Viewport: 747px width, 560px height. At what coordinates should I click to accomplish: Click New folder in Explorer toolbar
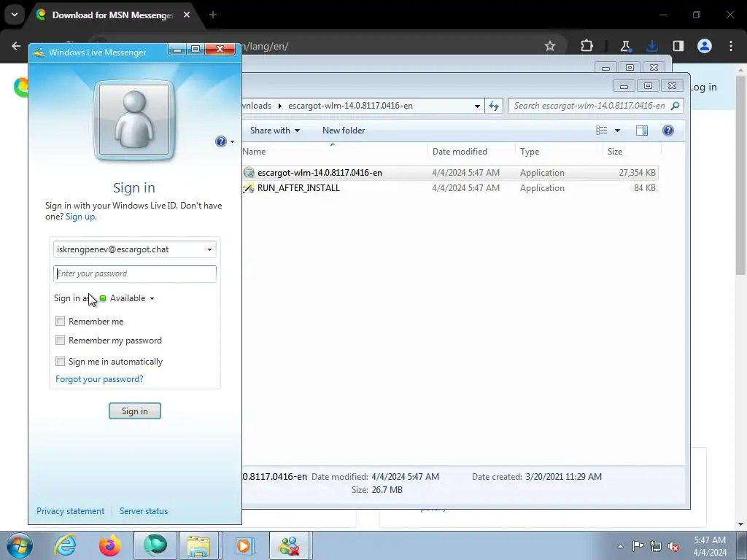344,131
